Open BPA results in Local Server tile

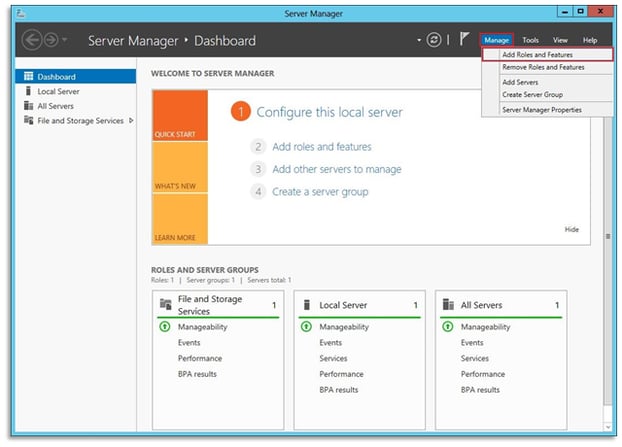(x=338, y=390)
